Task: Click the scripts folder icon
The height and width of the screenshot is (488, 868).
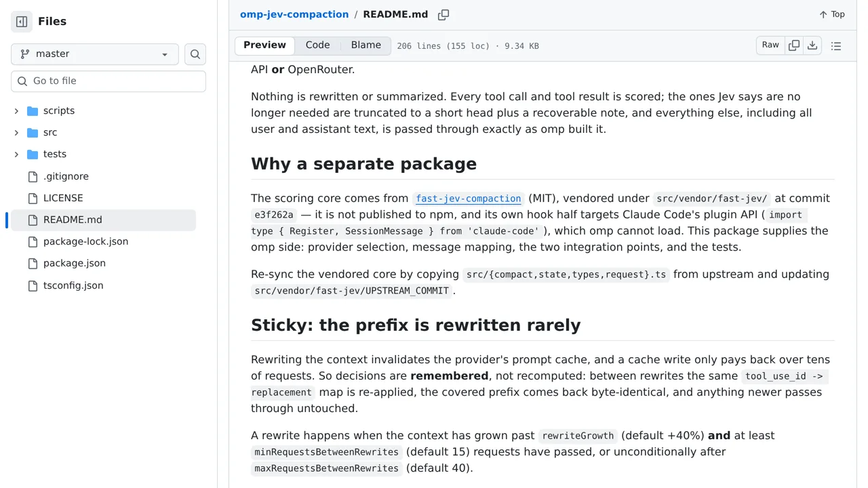Action: (x=33, y=111)
